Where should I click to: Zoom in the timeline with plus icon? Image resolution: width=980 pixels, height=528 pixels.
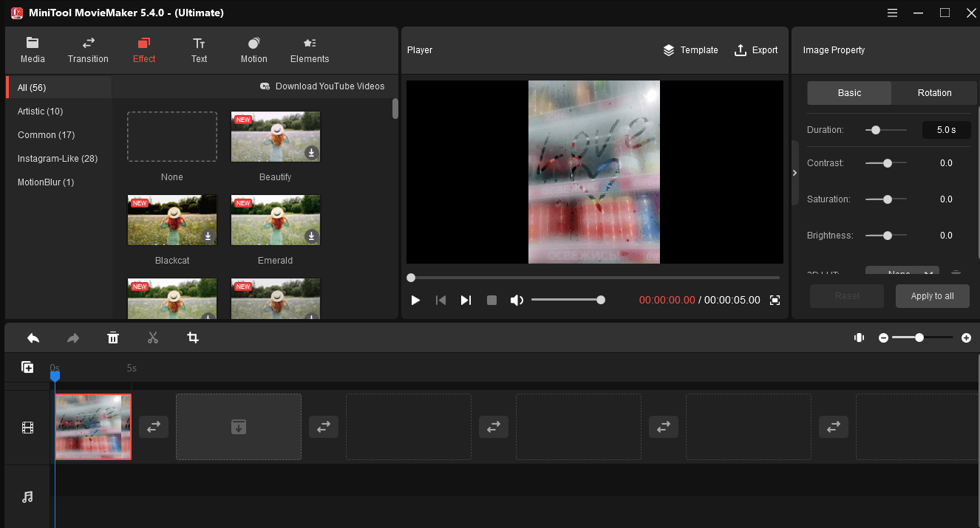click(x=966, y=337)
